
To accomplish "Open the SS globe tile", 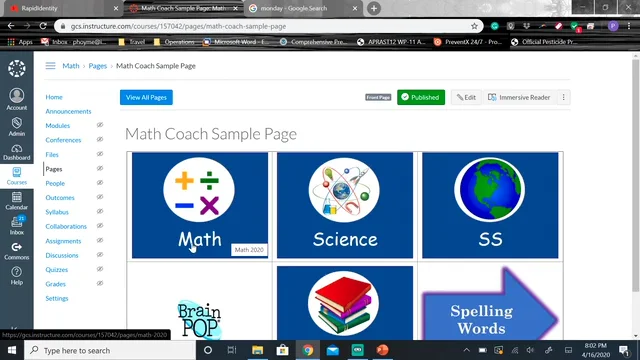I will (x=490, y=205).
